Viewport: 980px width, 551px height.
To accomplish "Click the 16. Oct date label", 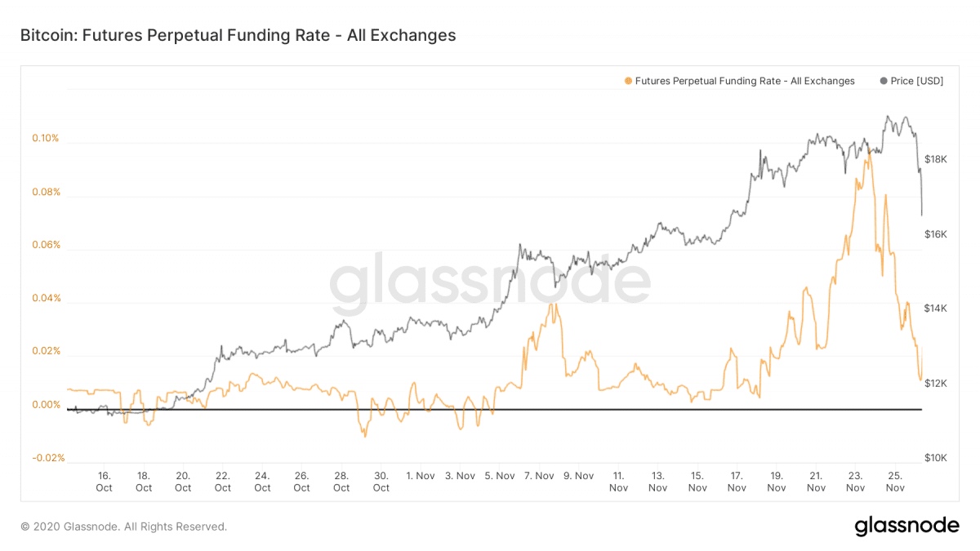I will pos(104,482).
